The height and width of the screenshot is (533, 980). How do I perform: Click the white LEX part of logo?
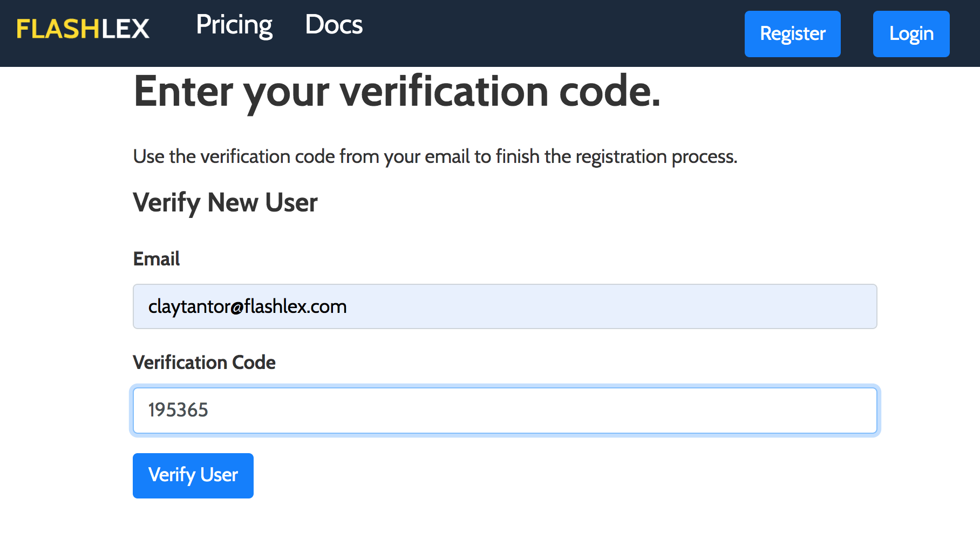point(125,29)
